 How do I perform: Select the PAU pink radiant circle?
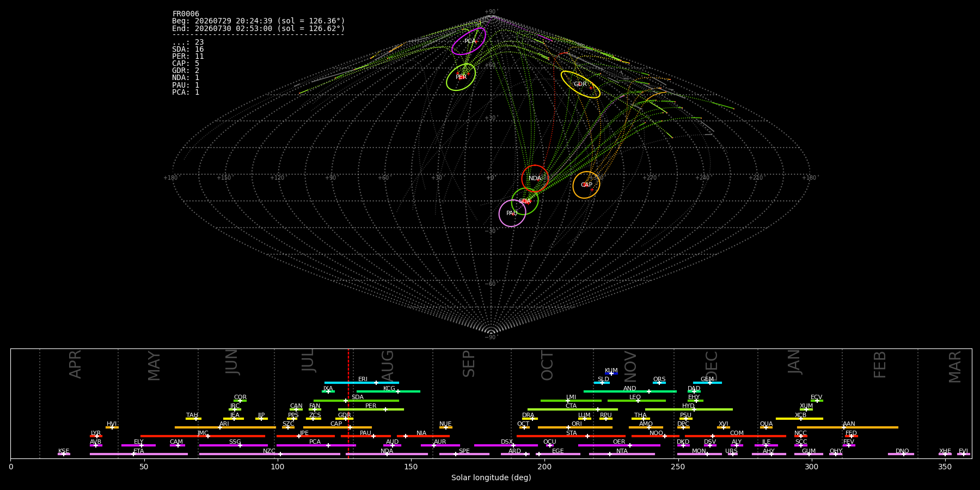point(512,213)
